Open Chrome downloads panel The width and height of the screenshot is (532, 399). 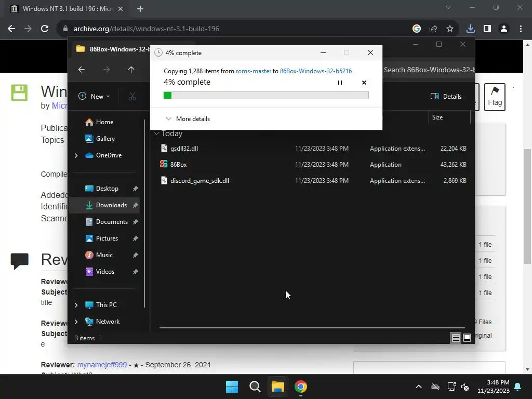point(471,29)
